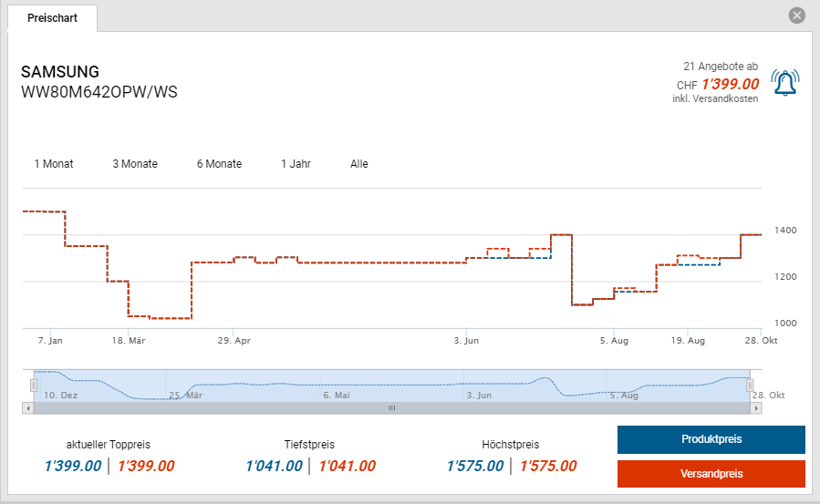Select the 1 Monat time range
The height and width of the screenshot is (504, 820).
tap(54, 164)
